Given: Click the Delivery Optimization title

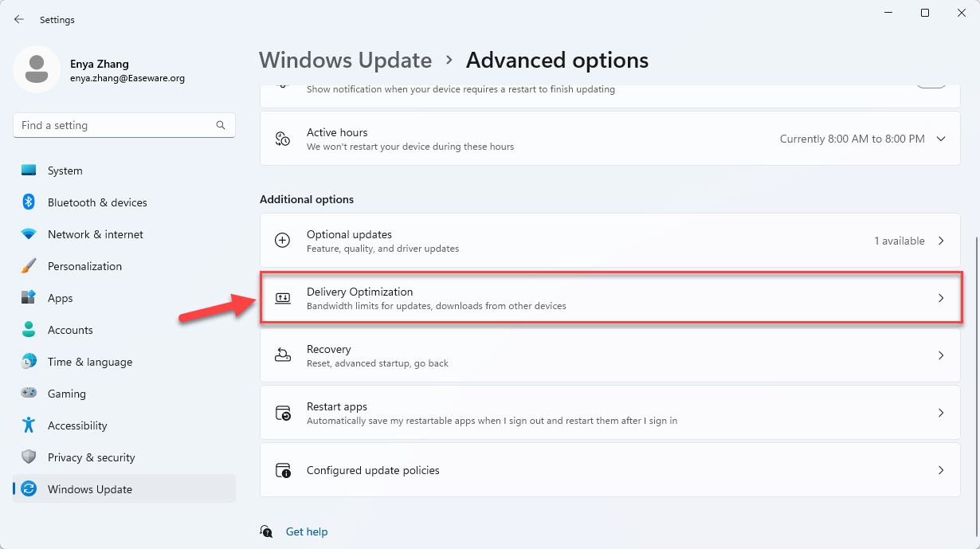Looking at the screenshot, I should tap(360, 292).
